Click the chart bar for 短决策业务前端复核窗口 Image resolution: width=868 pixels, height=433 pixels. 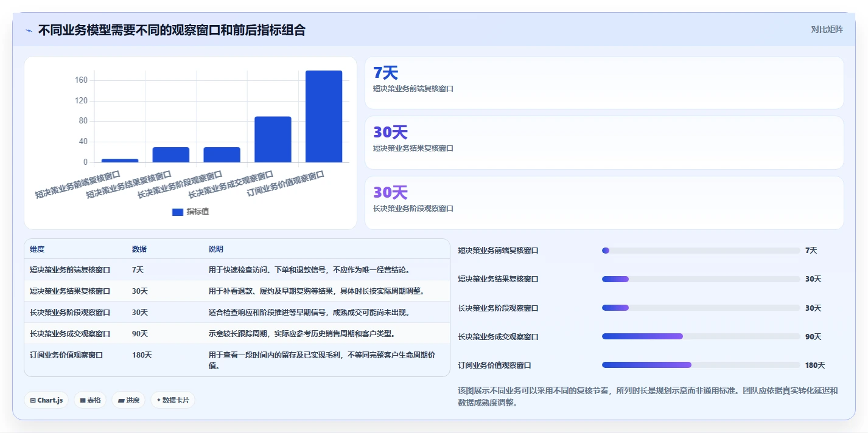click(120, 161)
